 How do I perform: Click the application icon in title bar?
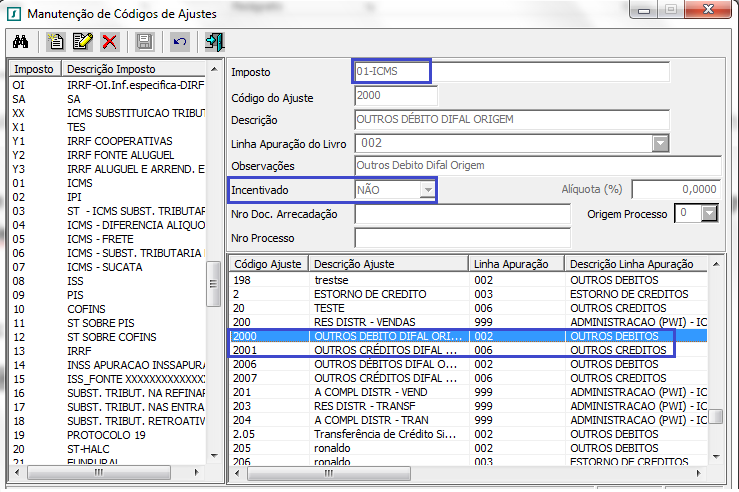pyautogui.click(x=12, y=12)
